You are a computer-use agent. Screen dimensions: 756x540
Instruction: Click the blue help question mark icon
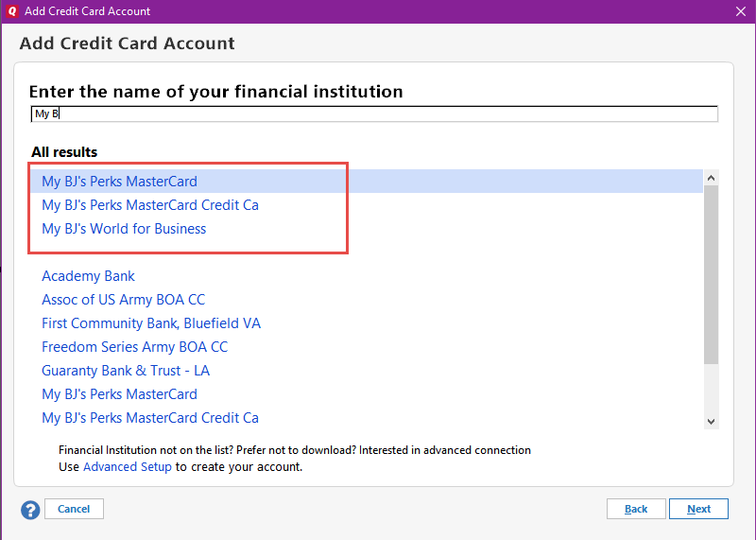[30, 510]
